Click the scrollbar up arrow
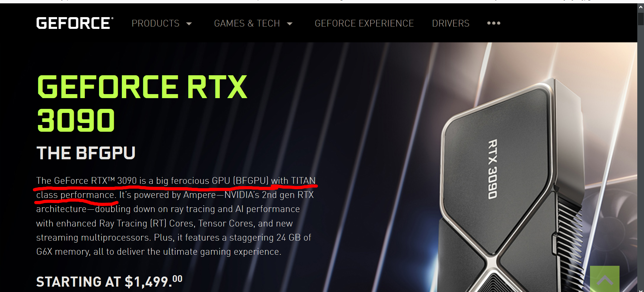The height and width of the screenshot is (292, 644). tap(641, 7)
